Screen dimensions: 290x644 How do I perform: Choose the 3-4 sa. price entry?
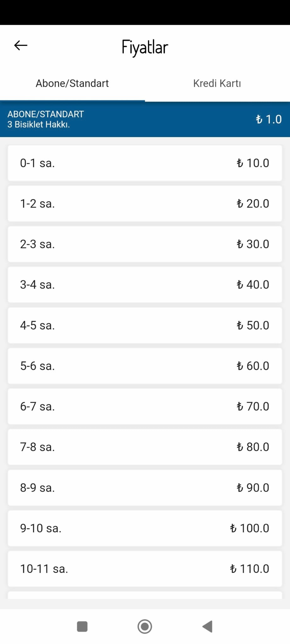click(145, 285)
